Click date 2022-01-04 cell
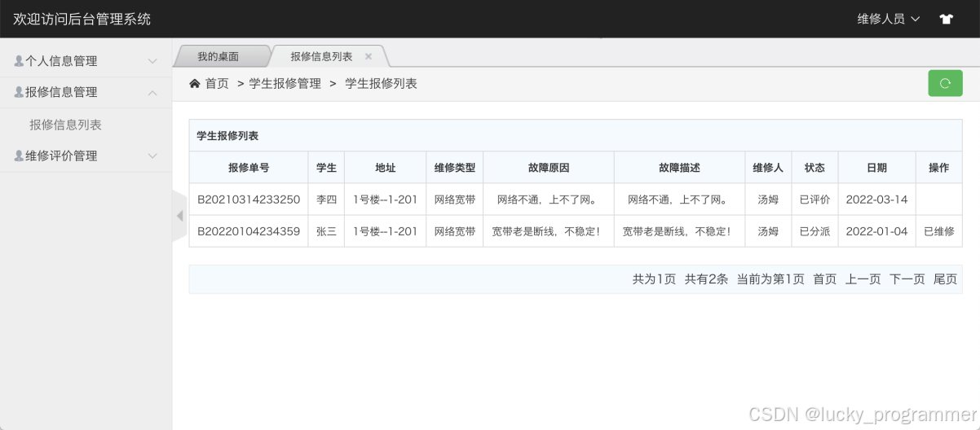980x430 pixels. 876,231
